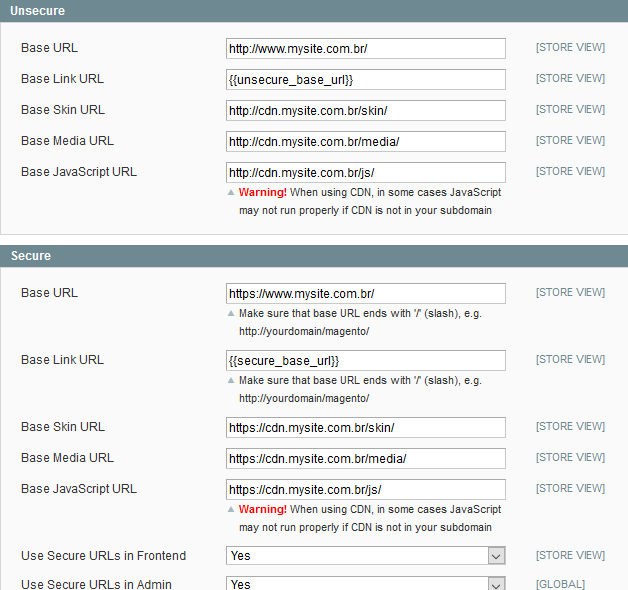Screen dimensions: 628x590
Task: Select the Secure Base Media URL field
Action: coord(366,458)
